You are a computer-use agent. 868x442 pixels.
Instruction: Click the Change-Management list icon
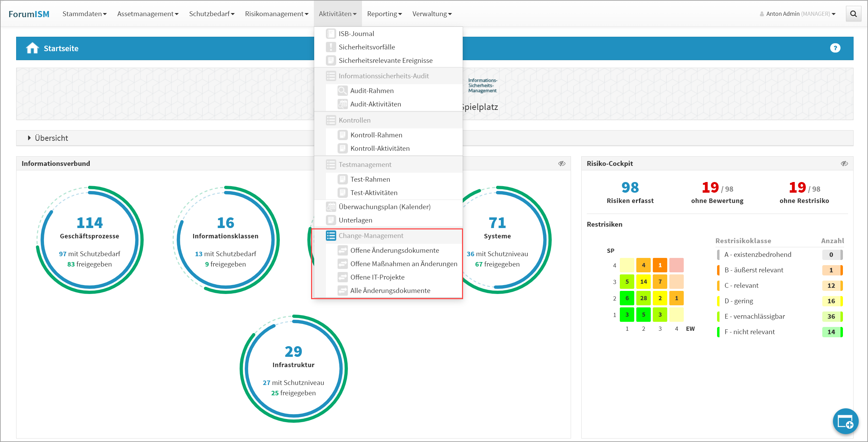pos(331,236)
